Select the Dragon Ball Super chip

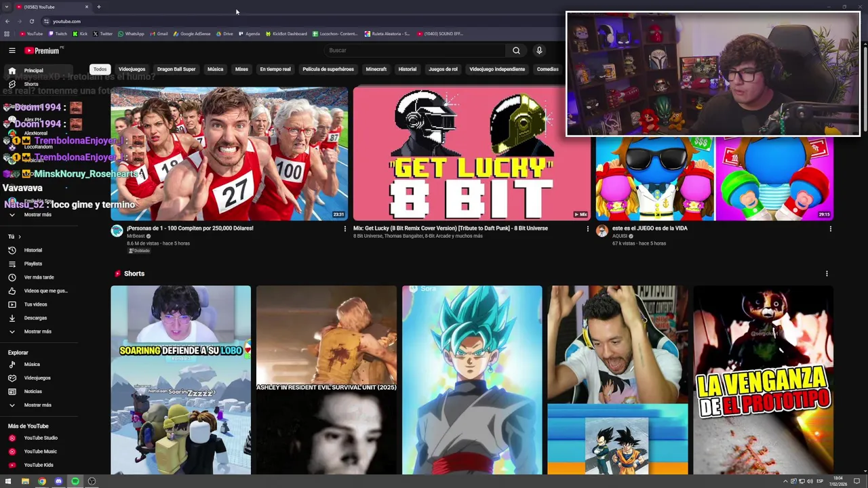(x=176, y=69)
